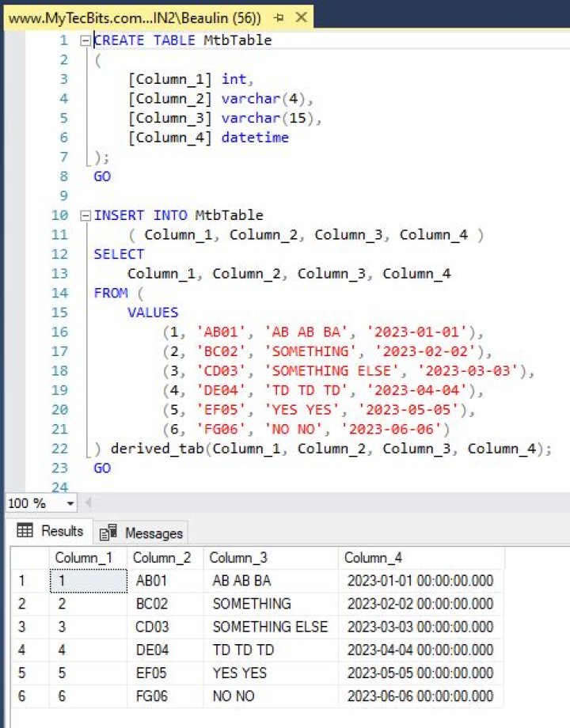Click the 'SOMETHING ELSE' string on line 18
Viewport: 570px width, 728px height.
tap(332, 371)
